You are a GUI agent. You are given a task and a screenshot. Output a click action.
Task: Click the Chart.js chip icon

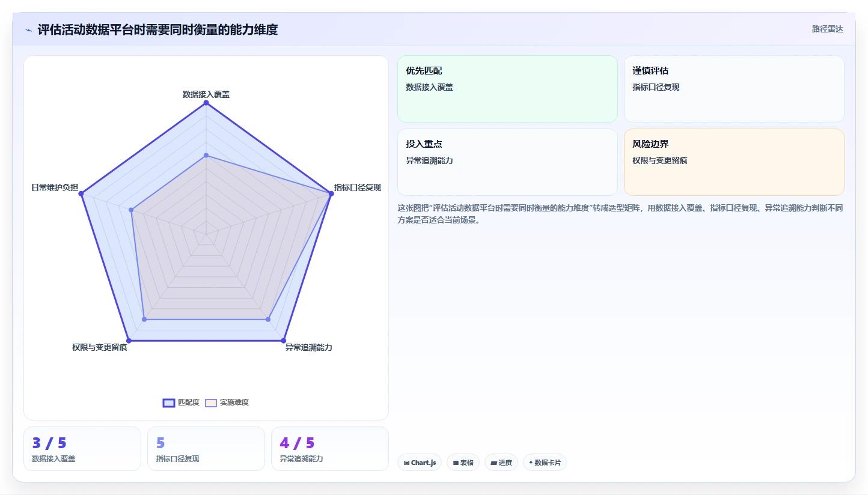point(407,463)
